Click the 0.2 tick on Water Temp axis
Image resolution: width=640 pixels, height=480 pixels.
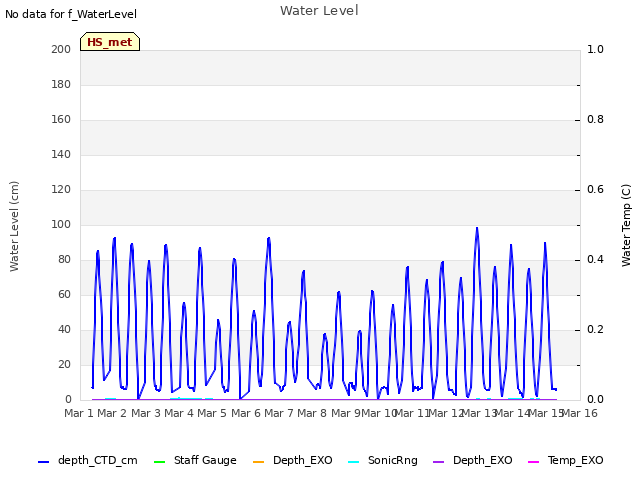[595, 330]
